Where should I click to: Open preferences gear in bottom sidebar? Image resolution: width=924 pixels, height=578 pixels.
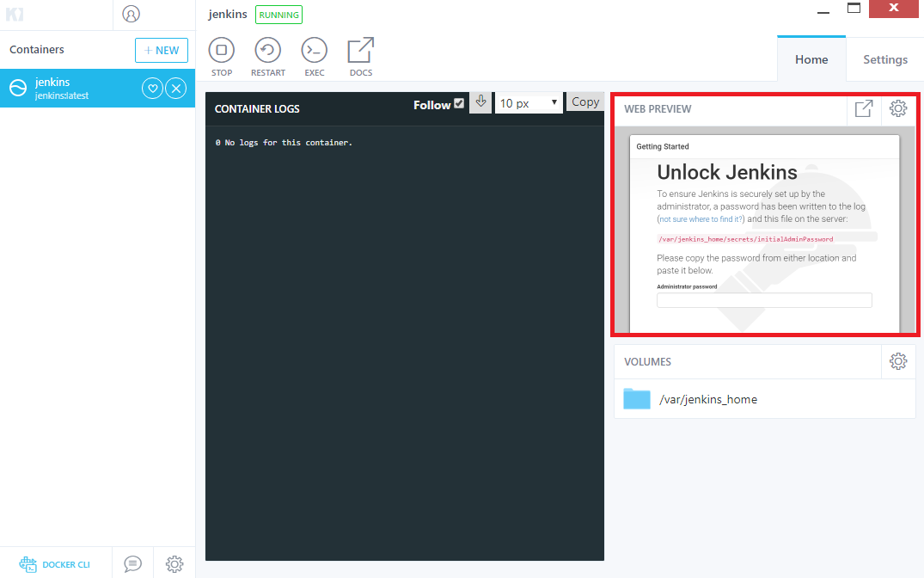(174, 564)
